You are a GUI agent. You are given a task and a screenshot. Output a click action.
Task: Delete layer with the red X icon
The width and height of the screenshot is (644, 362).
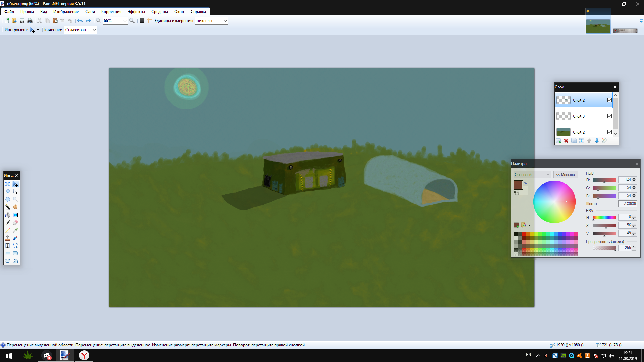(566, 141)
